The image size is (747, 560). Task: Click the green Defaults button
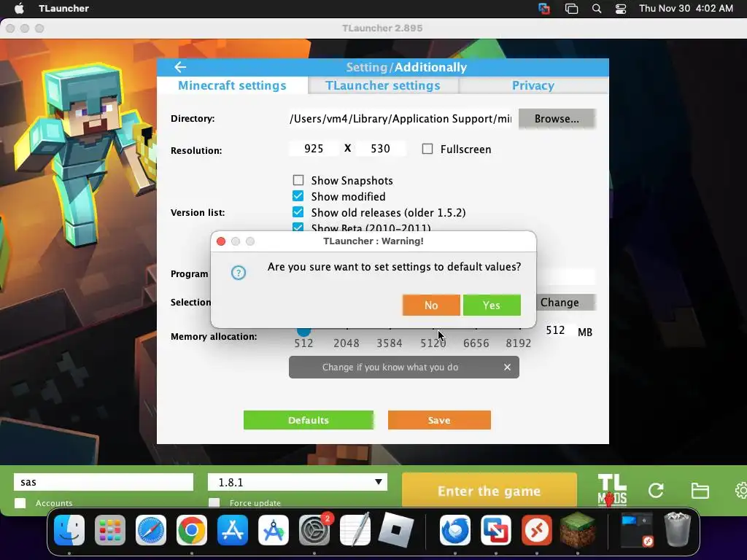tap(309, 420)
